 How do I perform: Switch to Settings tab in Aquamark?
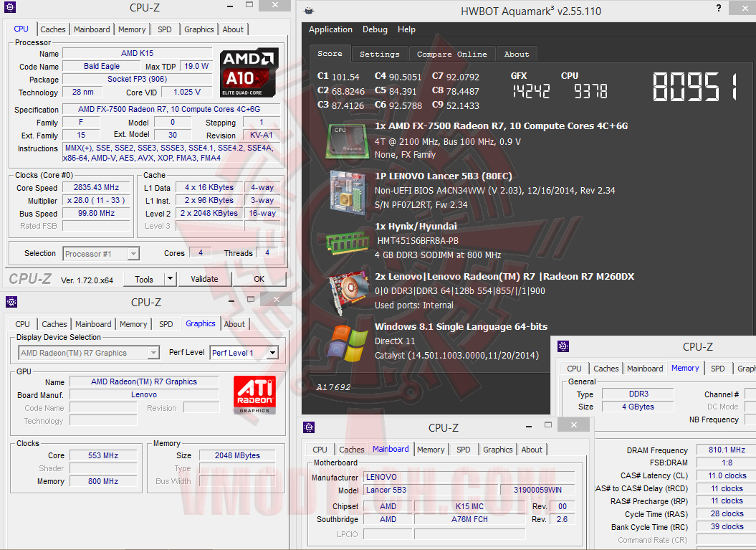380,54
